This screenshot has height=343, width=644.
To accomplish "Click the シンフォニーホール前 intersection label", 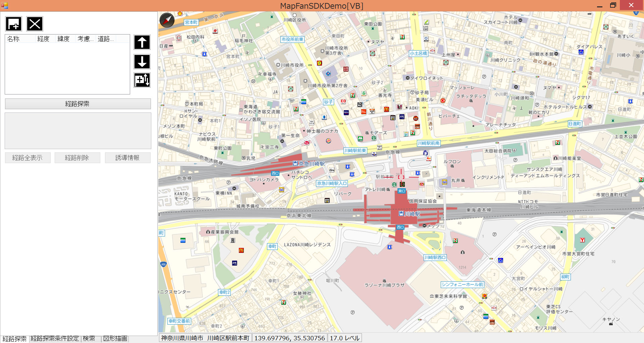I will pyautogui.click(x=462, y=285).
